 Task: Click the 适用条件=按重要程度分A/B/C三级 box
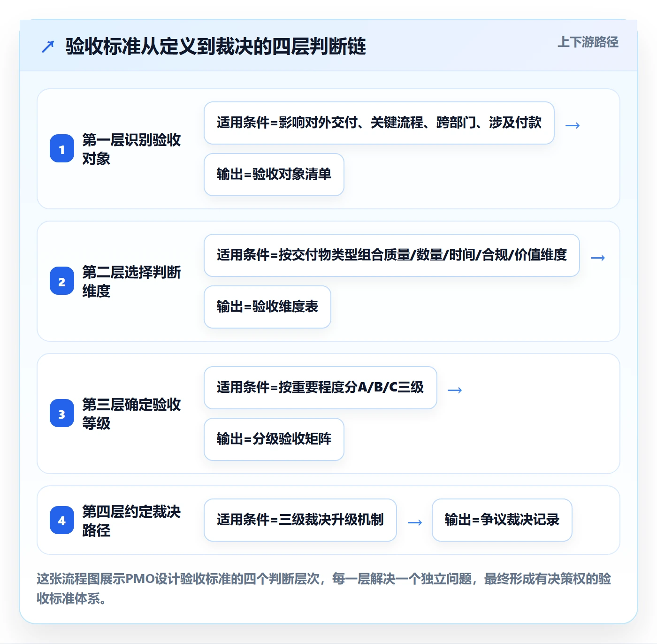point(321,388)
